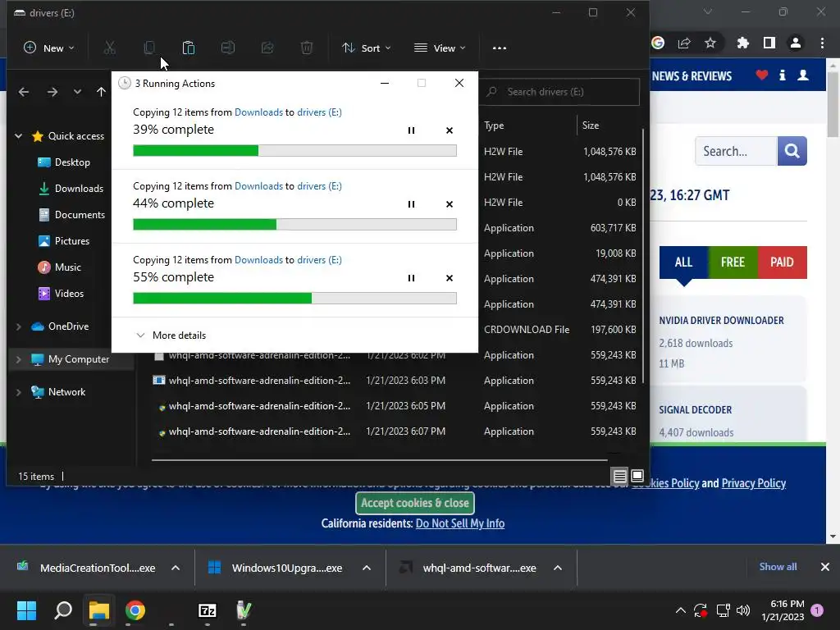The width and height of the screenshot is (840, 630).
Task: Click the Rename icon in Explorer toolbar
Action: point(228,48)
